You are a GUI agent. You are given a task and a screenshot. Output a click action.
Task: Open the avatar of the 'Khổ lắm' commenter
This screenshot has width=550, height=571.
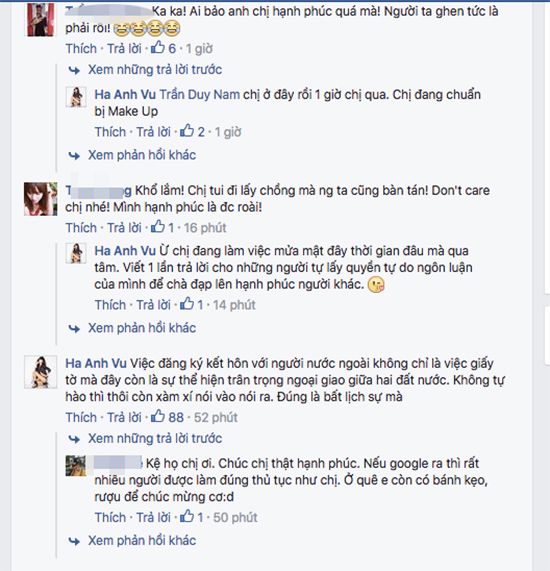(x=40, y=199)
